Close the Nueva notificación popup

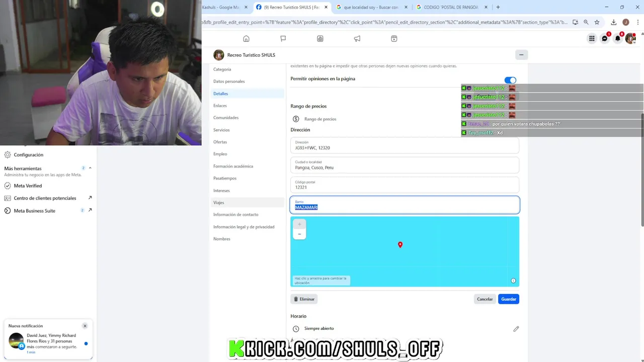pos(85,326)
